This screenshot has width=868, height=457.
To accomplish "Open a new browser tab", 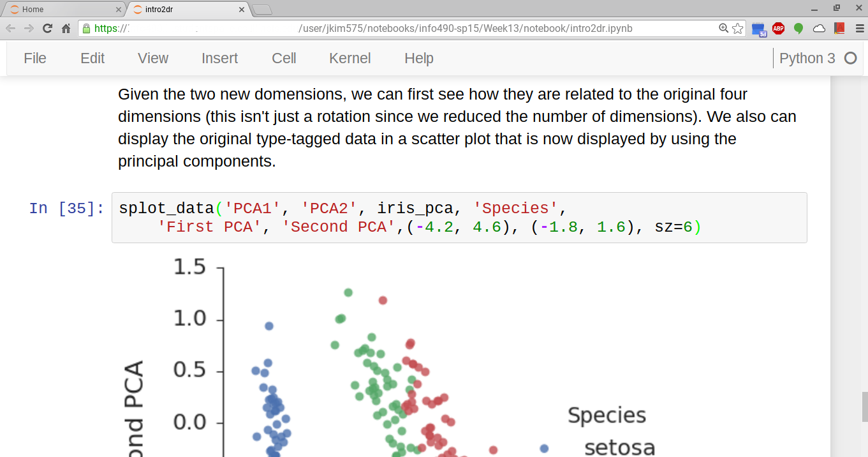I will [262, 10].
